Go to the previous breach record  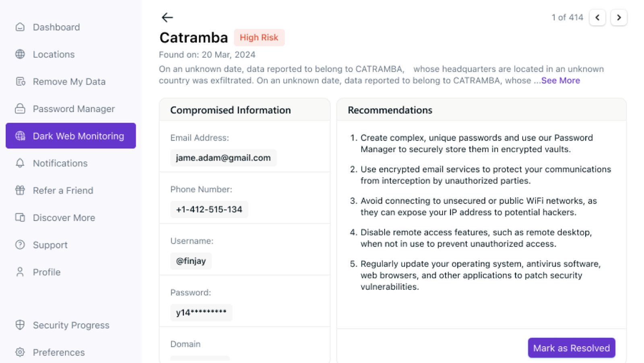(597, 17)
